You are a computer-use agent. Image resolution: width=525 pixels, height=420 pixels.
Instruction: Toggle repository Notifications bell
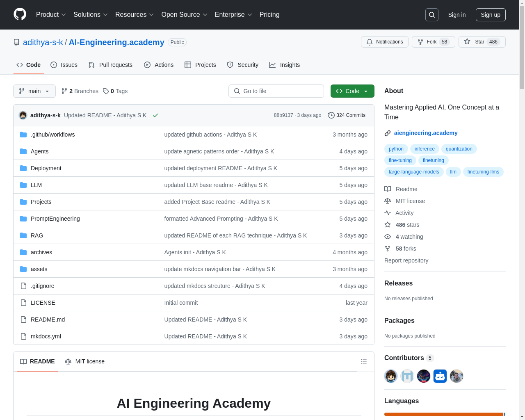click(385, 42)
